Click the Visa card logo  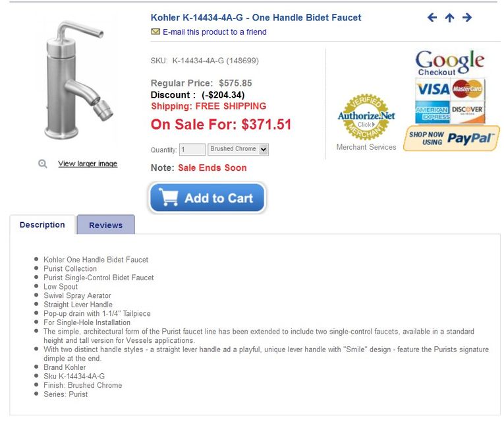pos(432,89)
